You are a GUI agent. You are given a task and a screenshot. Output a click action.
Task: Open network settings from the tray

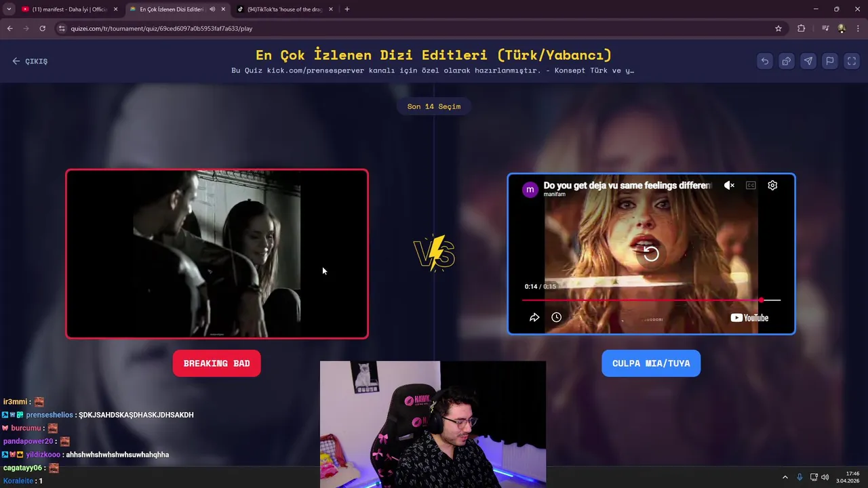pyautogui.click(x=814, y=477)
